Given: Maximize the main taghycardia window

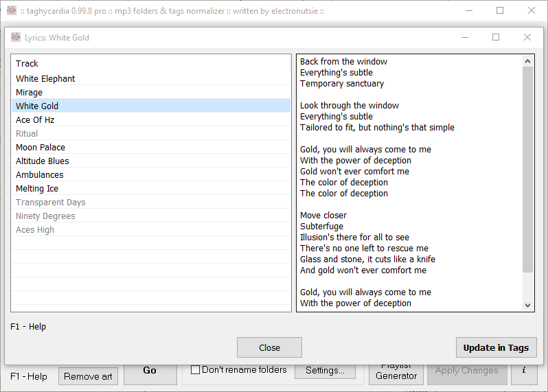Looking at the screenshot, I should 500,10.
